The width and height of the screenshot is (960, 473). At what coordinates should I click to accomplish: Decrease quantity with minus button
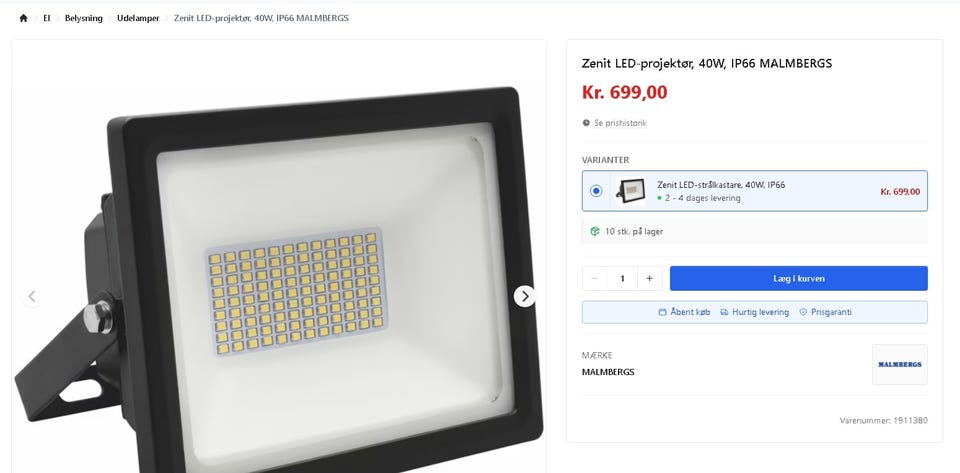(x=595, y=278)
